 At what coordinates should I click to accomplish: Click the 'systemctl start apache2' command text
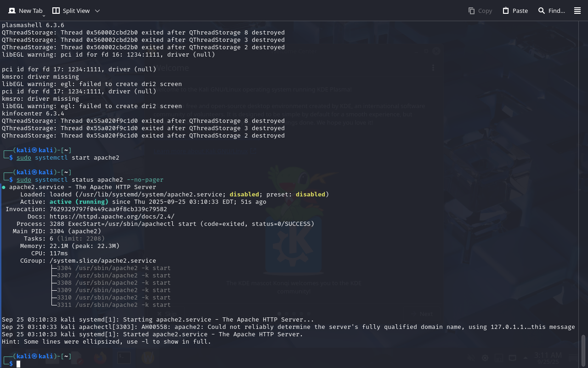[77, 158]
